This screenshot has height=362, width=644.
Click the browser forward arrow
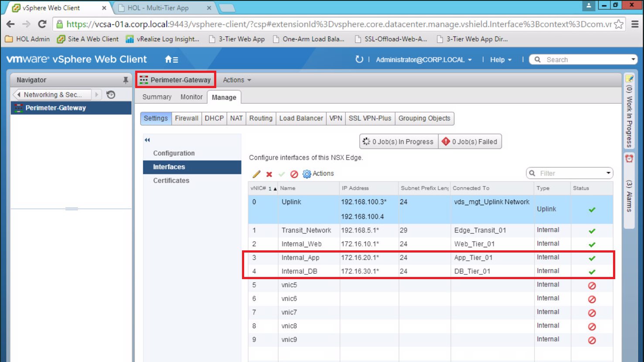click(26, 24)
